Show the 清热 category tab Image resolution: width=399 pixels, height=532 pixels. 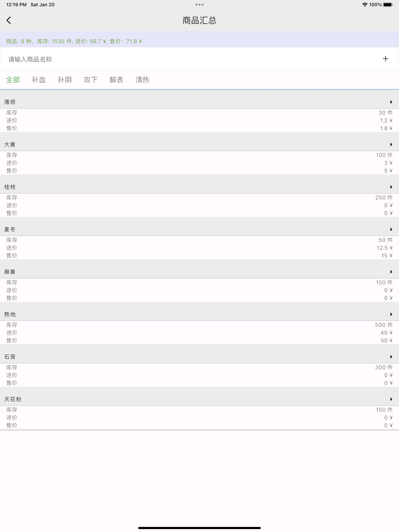pos(142,80)
